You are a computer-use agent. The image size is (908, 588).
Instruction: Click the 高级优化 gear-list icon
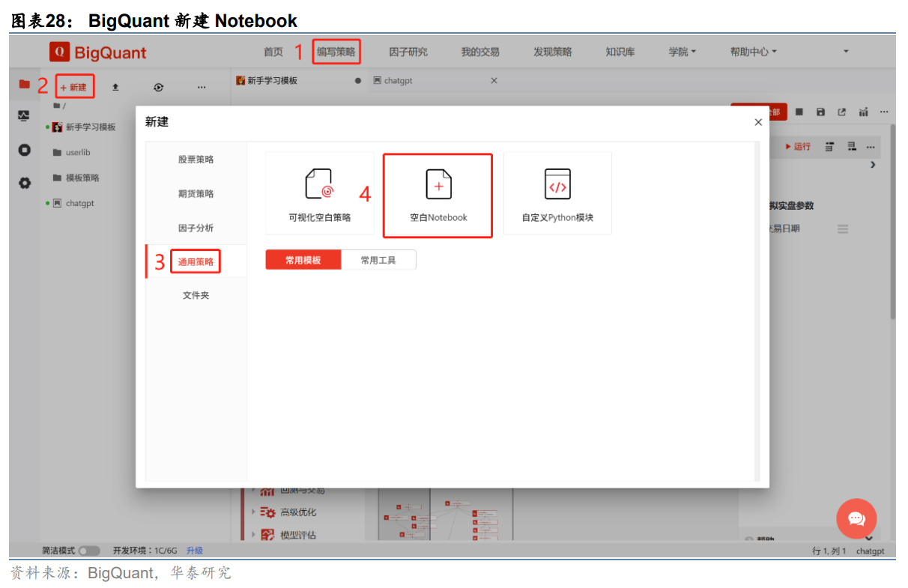[267, 512]
